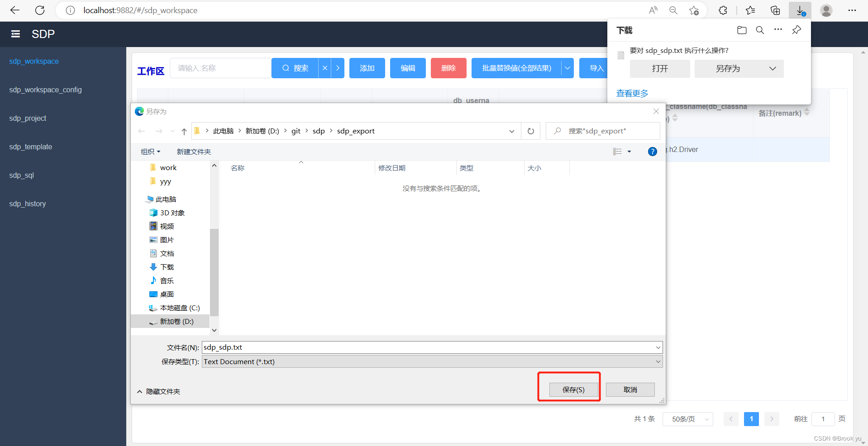Open the 50条/页 page size dropdown

(x=688, y=419)
